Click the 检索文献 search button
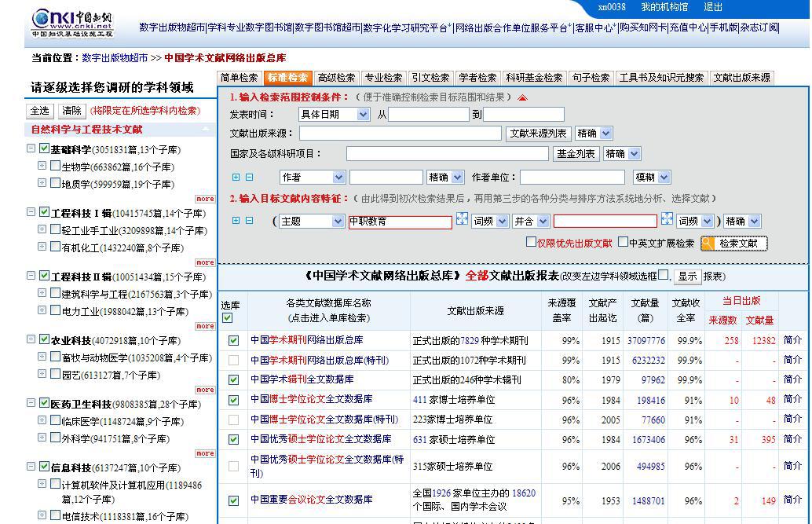Screen dimensions: 812x524 point(733,243)
